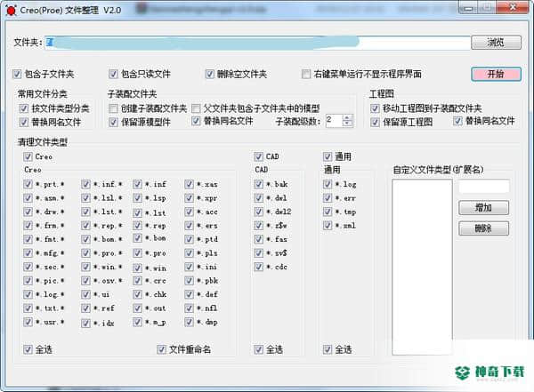534x392 pixels.
Task: Uncheck the *.xpr file type
Action: [x=189, y=197]
